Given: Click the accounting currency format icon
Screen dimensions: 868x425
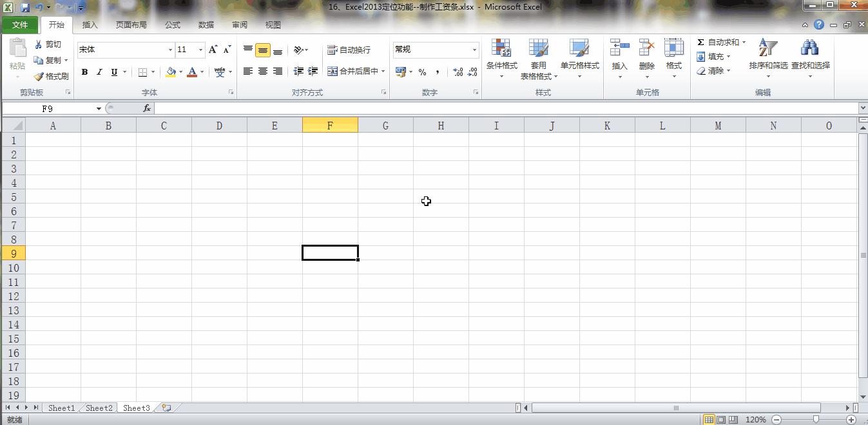Looking at the screenshot, I should click(x=400, y=71).
